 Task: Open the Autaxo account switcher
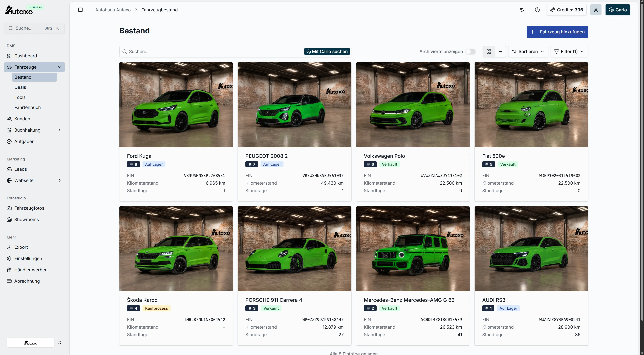(x=34, y=343)
